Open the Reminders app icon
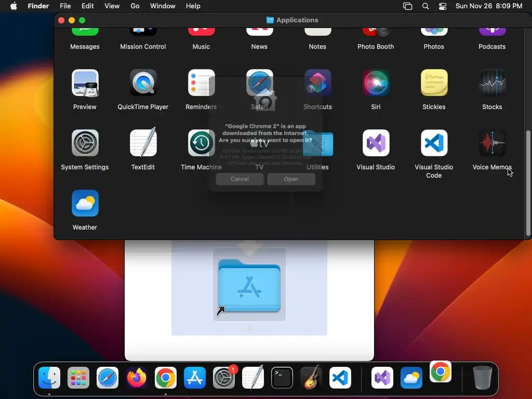The image size is (532, 399). coord(201,83)
